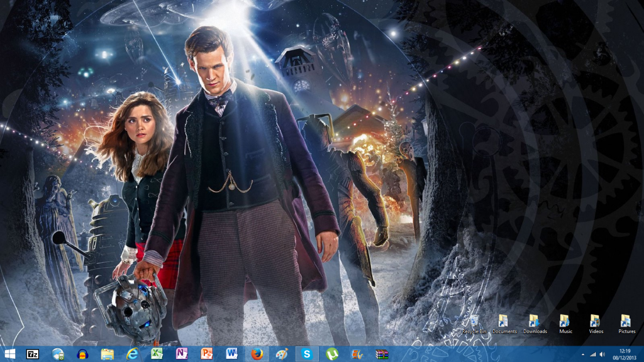Viewport: 644px width, 362px height.
Task: Open Paint from the taskbar palette icon
Action: (282, 354)
